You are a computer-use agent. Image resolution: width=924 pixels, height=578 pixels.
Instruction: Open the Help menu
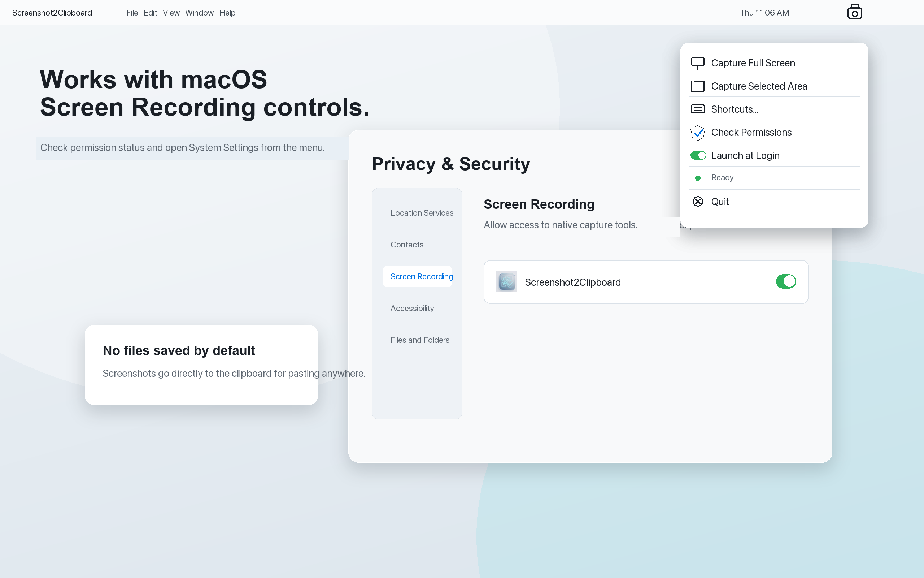coord(227,13)
